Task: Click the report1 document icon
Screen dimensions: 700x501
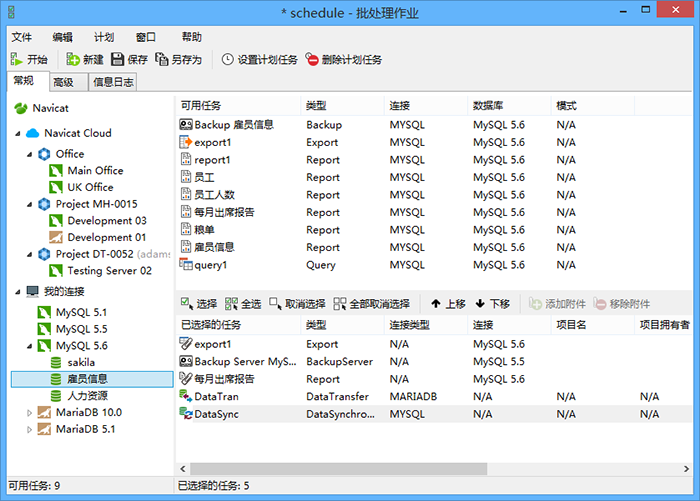Action: point(186,159)
